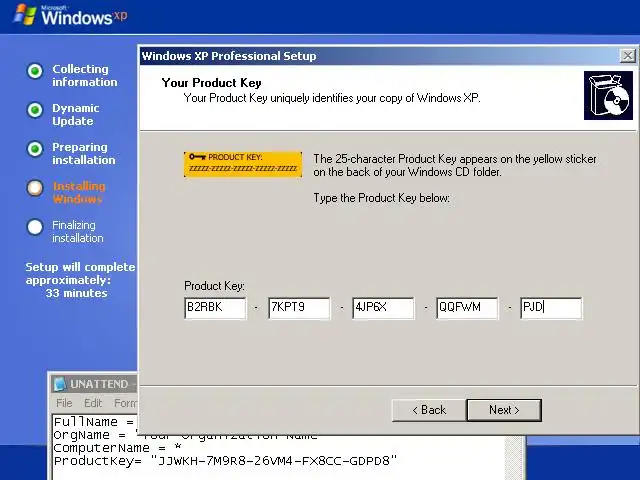Click the ProductKey line in Notepad
Screen dimensions: 640x480
point(225,461)
